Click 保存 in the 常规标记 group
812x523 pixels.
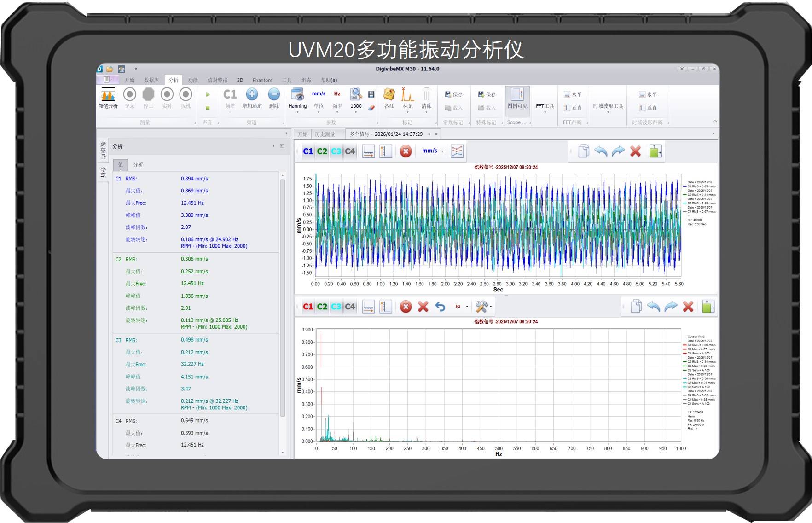click(x=453, y=94)
